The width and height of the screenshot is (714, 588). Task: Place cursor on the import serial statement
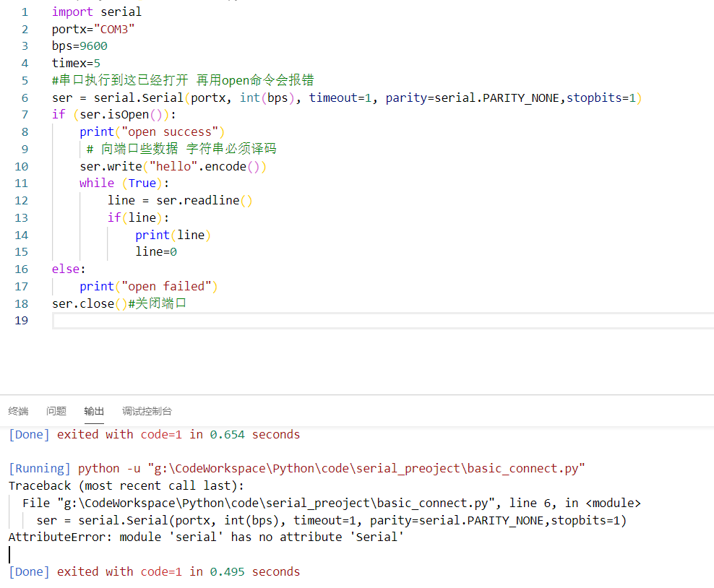pos(96,11)
